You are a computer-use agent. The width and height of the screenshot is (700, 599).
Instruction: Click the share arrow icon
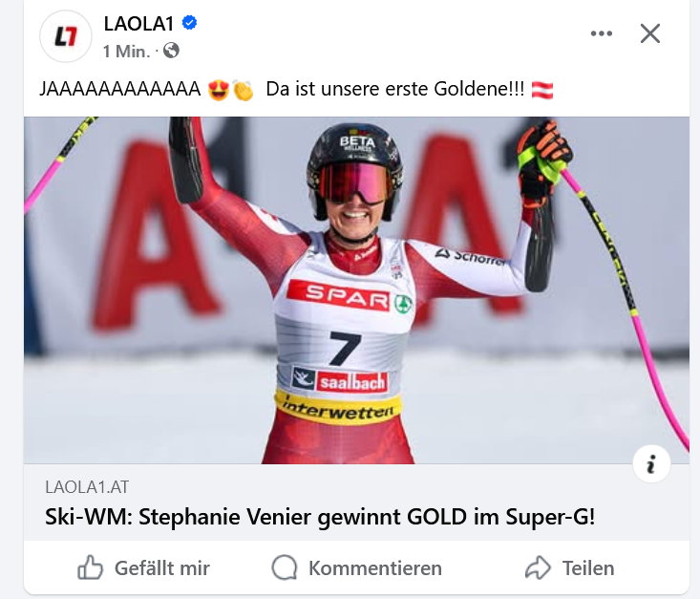[538, 567]
